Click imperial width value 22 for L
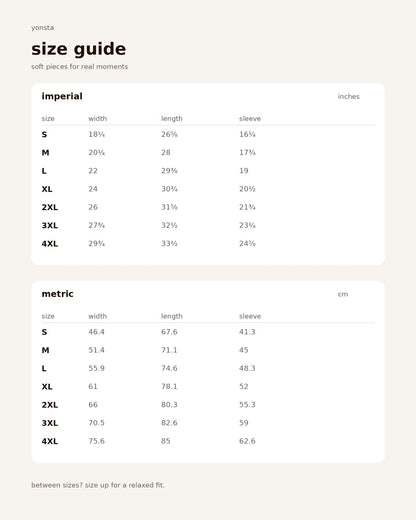Image resolution: width=416 pixels, height=520 pixels. point(93,171)
